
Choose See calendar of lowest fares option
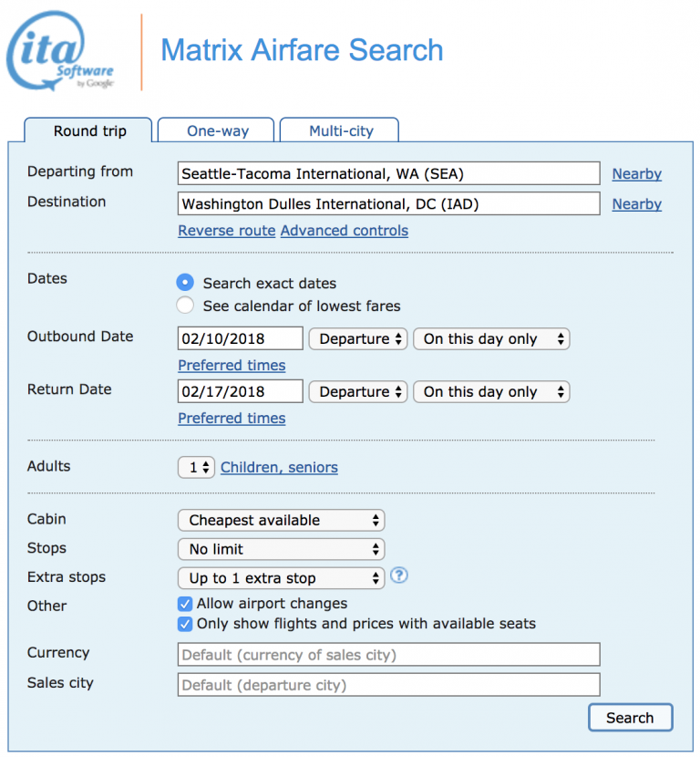coord(185,306)
